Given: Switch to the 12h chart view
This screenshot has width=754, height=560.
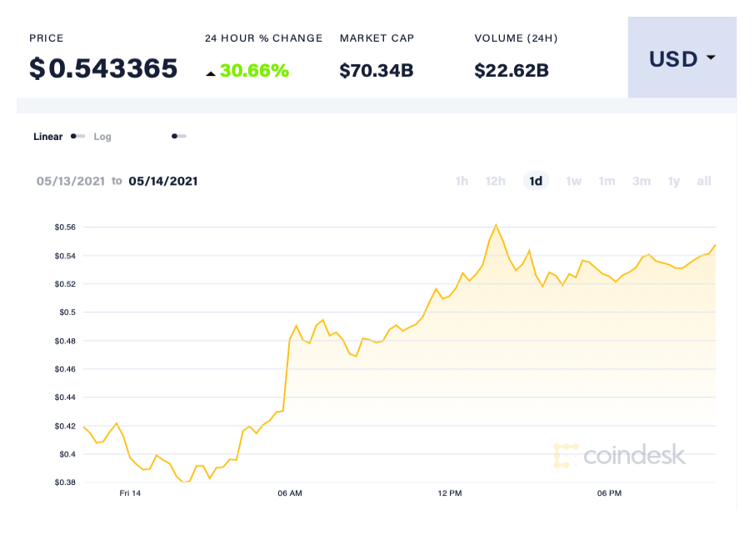Looking at the screenshot, I should click(495, 181).
